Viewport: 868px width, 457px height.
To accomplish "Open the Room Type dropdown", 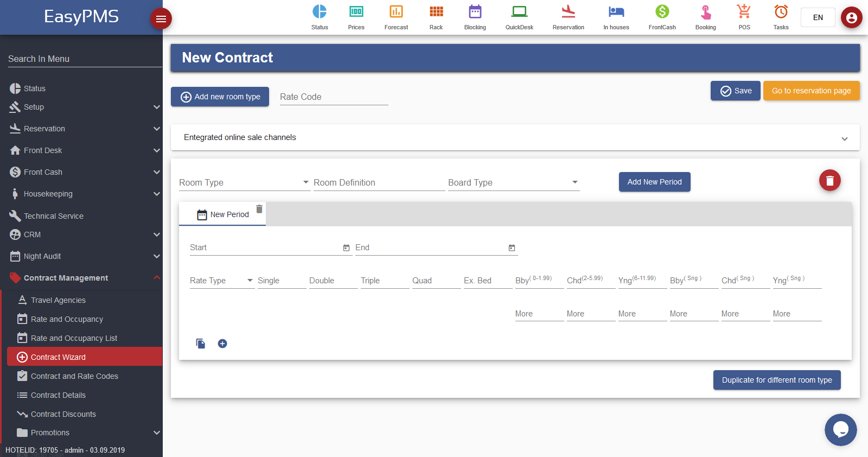I will point(244,182).
